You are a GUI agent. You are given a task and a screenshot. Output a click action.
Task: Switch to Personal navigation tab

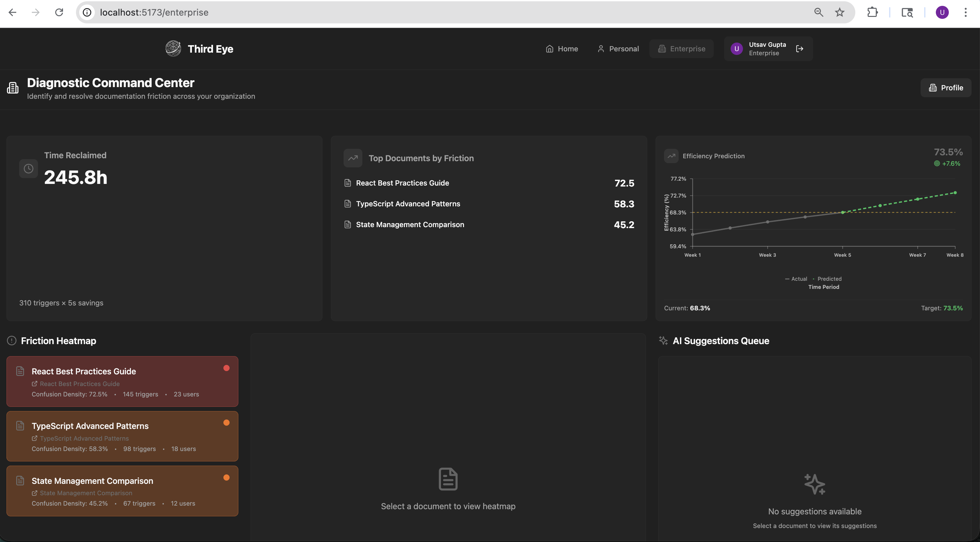coord(618,49)
